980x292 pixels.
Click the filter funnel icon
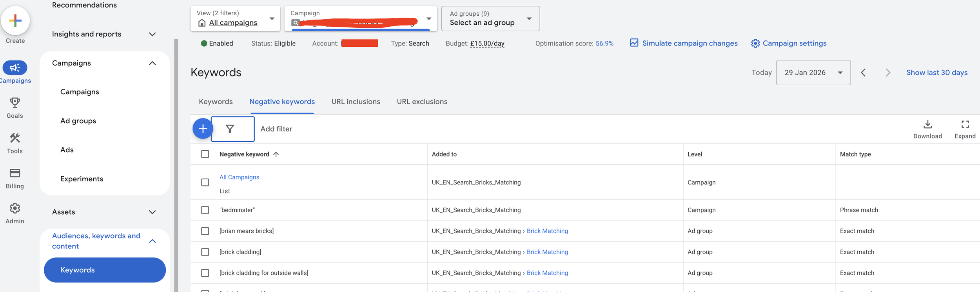click(230, 129)
